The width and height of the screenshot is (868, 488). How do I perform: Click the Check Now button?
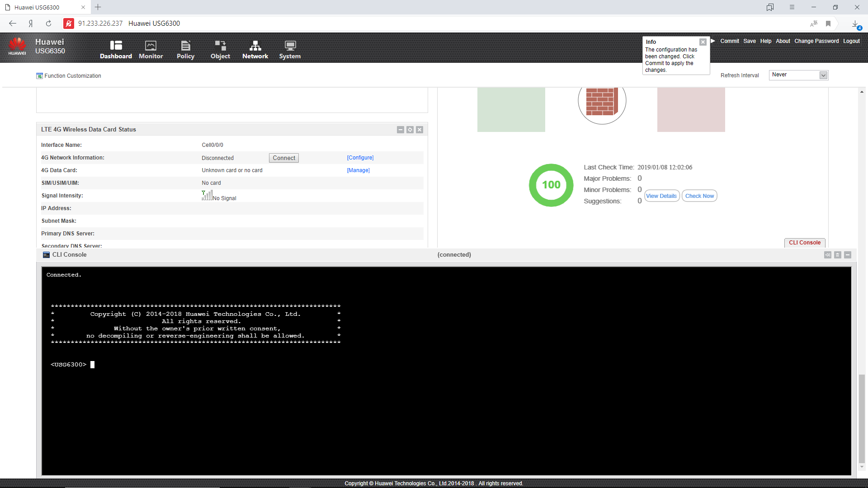pos(699,196)
